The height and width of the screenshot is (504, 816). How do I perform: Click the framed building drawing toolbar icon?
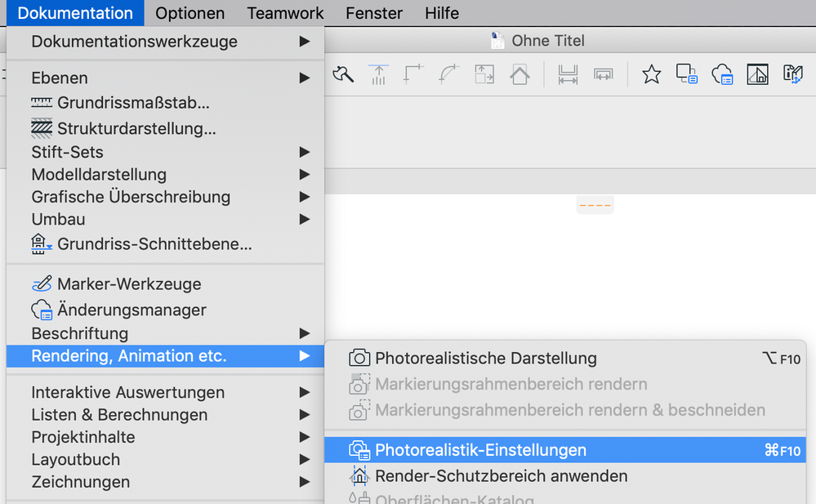757,75
